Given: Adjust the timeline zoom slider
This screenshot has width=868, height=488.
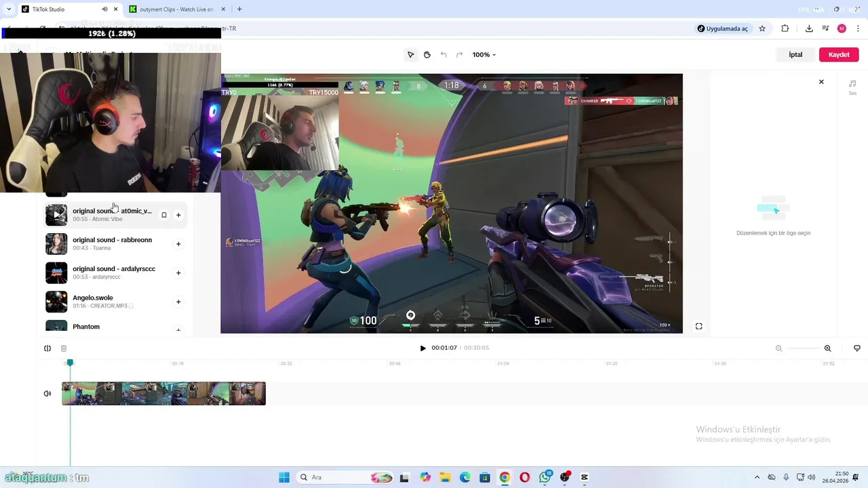Looking at the screenshot, I should tap(803, 348).
